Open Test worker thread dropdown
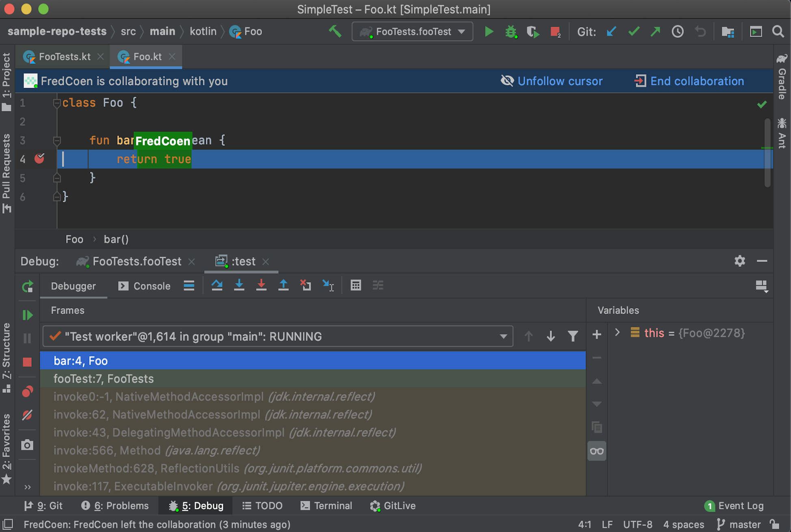Viewport: 791px width, 532px height. (x=278, y=336)
